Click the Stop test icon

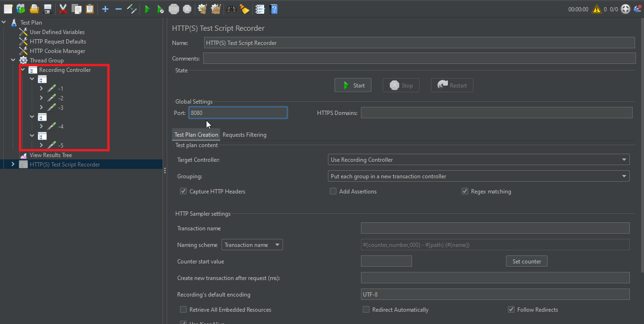point(173,9)
